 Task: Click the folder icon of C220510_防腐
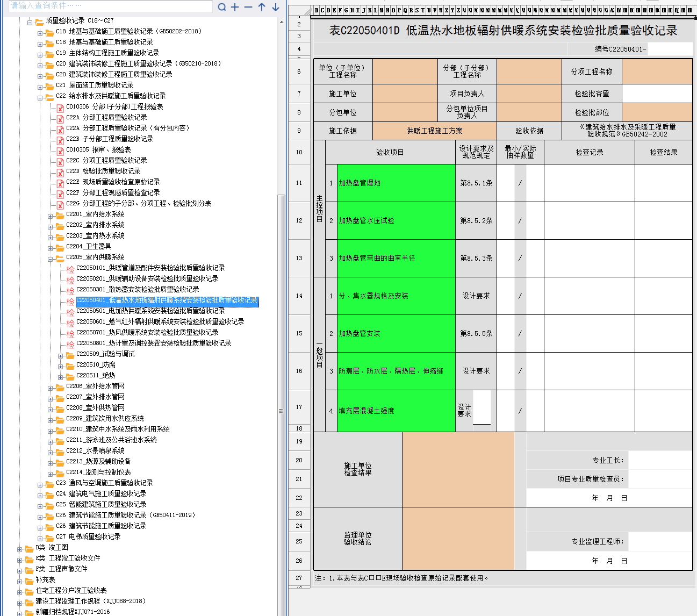click(x=70, y=366)
